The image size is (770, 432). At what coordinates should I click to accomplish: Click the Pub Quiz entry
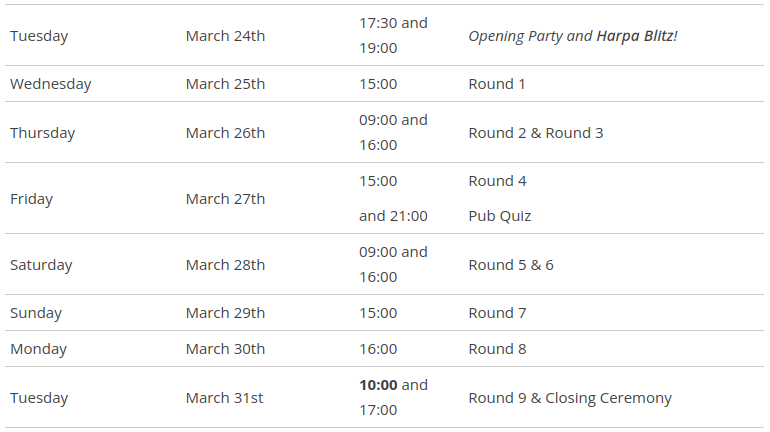point(500,216)
